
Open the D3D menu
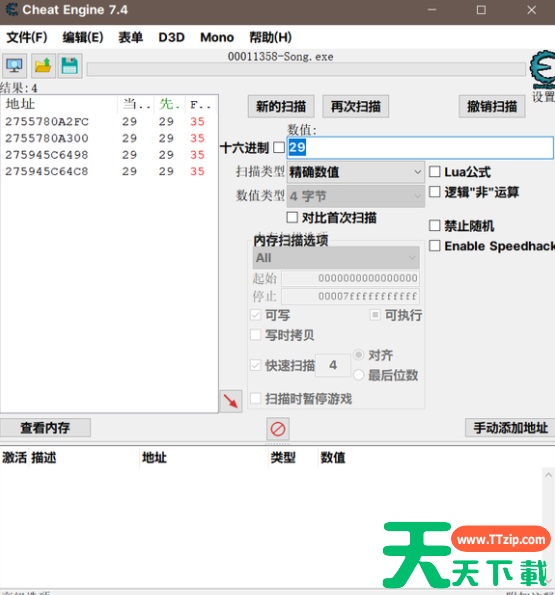[171, 37]
